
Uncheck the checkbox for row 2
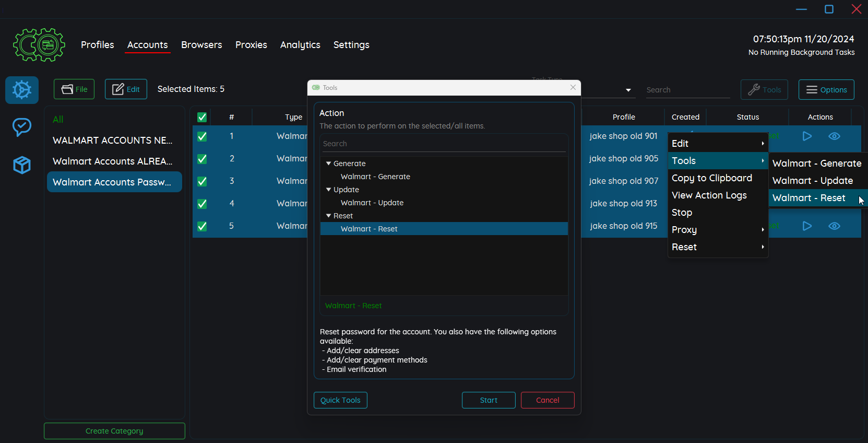pyautogui.click(x=202, y=159)
